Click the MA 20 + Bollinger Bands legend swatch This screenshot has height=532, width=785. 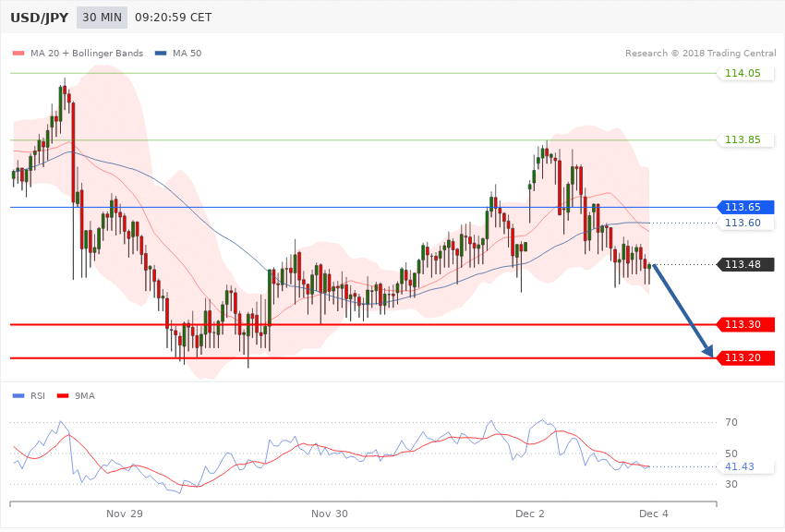[18, 53]
